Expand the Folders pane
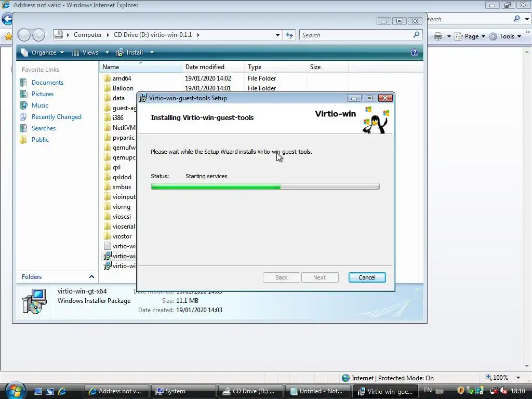This screenshot has height=399, width=532. 91,277
